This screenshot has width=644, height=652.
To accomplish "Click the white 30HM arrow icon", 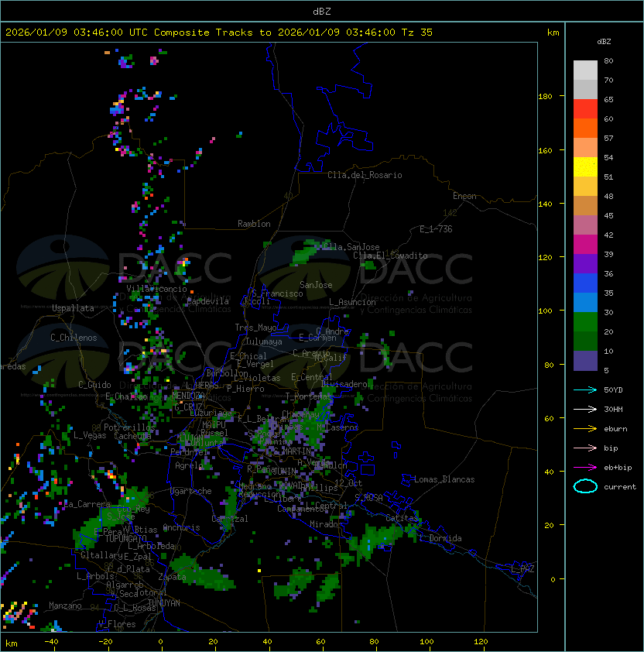I will tap(585, 409).
